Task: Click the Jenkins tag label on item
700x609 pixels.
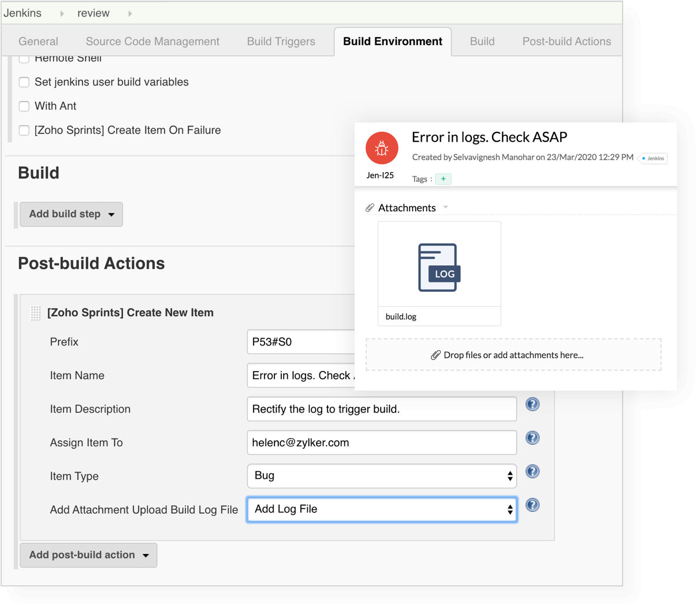Action: point(653,158)
